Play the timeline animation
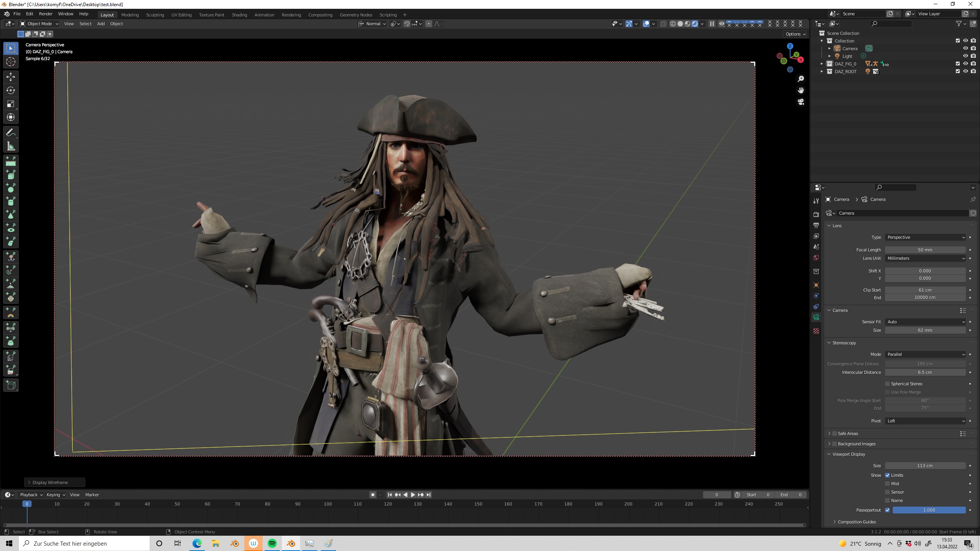Image resolution: width=980 pixels, height=551 pixels. pos(413,495)
